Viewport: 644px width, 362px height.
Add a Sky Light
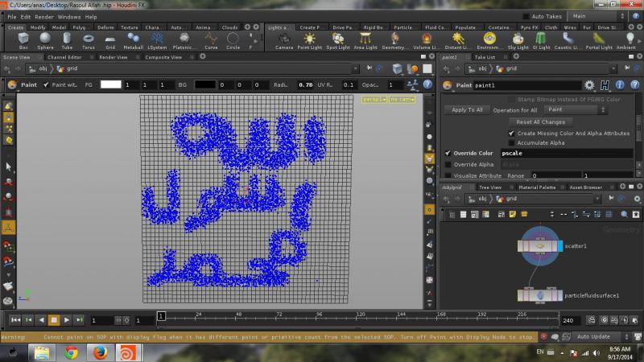pyautogui.click(x=518, y=41)
